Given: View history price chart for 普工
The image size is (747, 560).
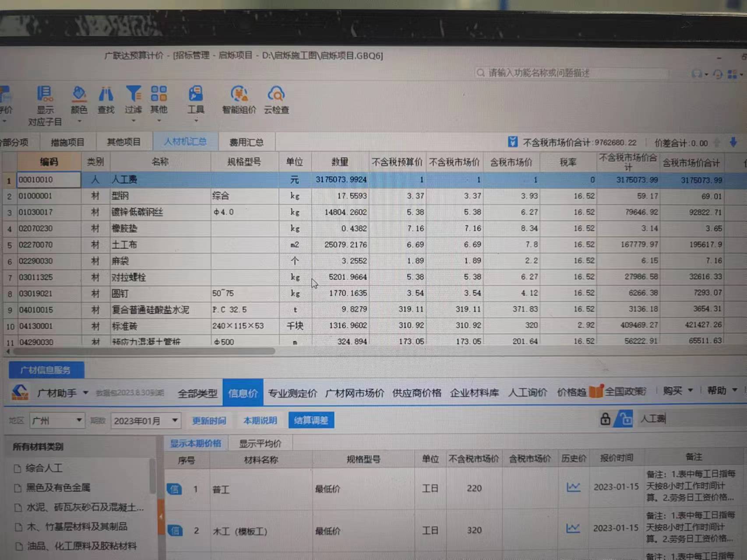Looking at the screenshot, I should 573,487.
